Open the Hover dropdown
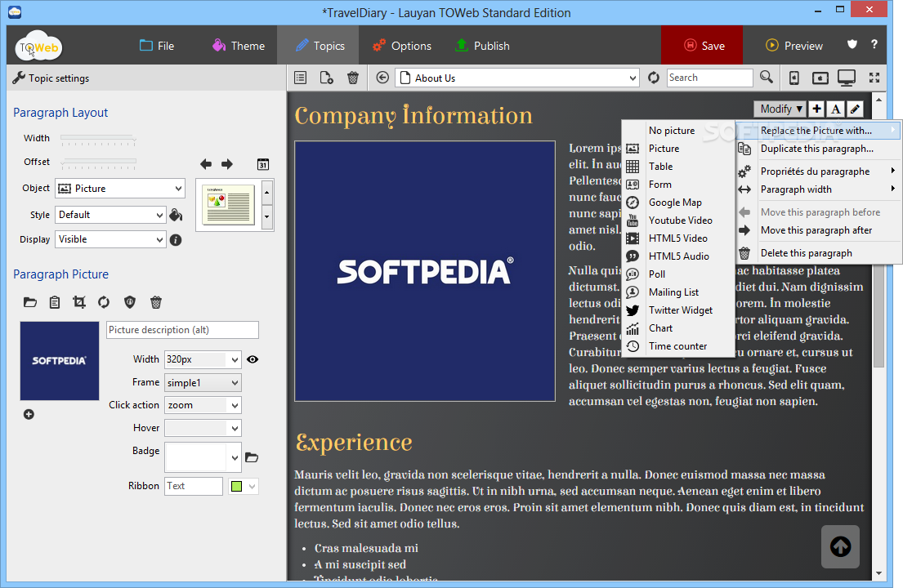Screen dimensions: 903x588 [x=203, y=428]
